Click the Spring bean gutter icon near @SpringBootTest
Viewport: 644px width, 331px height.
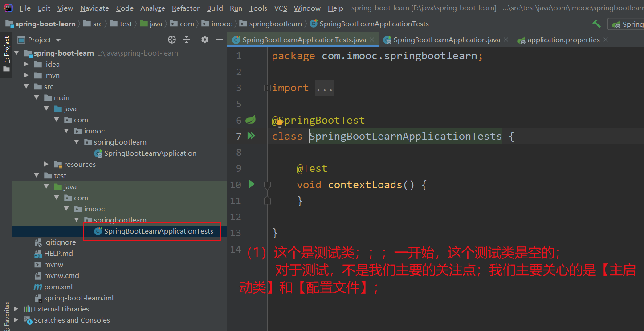251,119
